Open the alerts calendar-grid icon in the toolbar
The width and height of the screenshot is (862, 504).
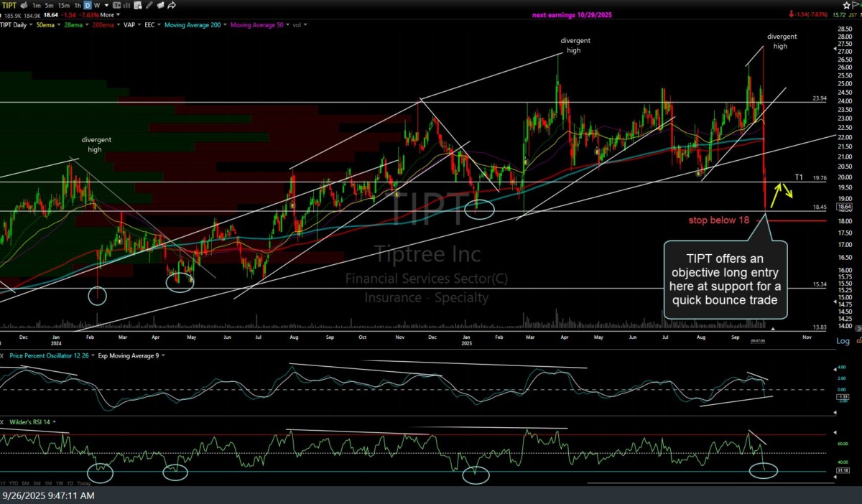137,5
